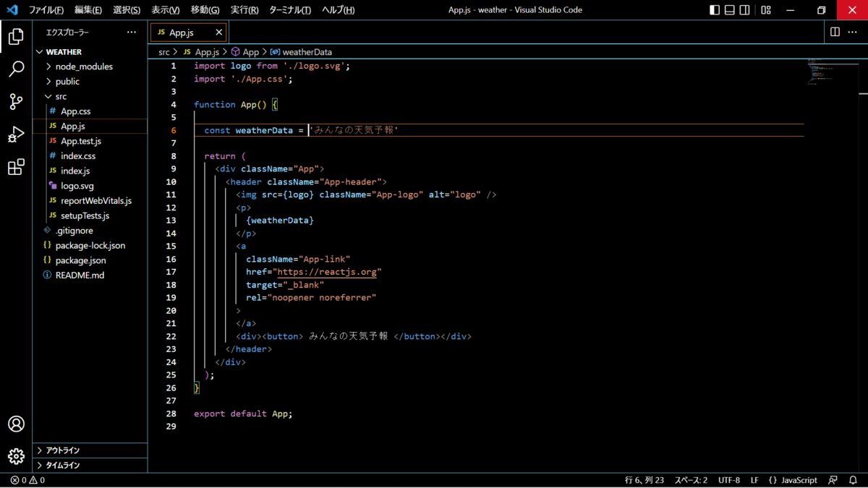Open package.json in the explorer
This screenshot has height=488, width=868.
pos(80,260)
